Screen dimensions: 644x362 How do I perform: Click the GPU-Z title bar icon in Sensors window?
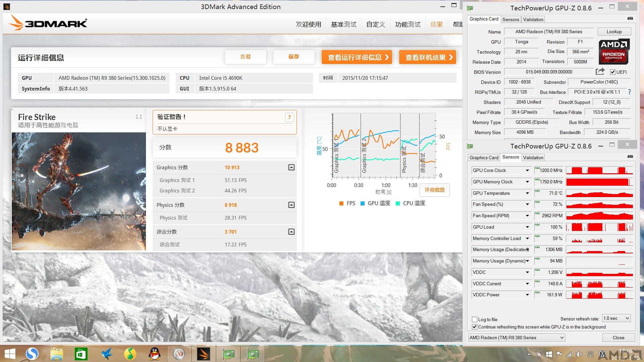click(x=470, y=146)
